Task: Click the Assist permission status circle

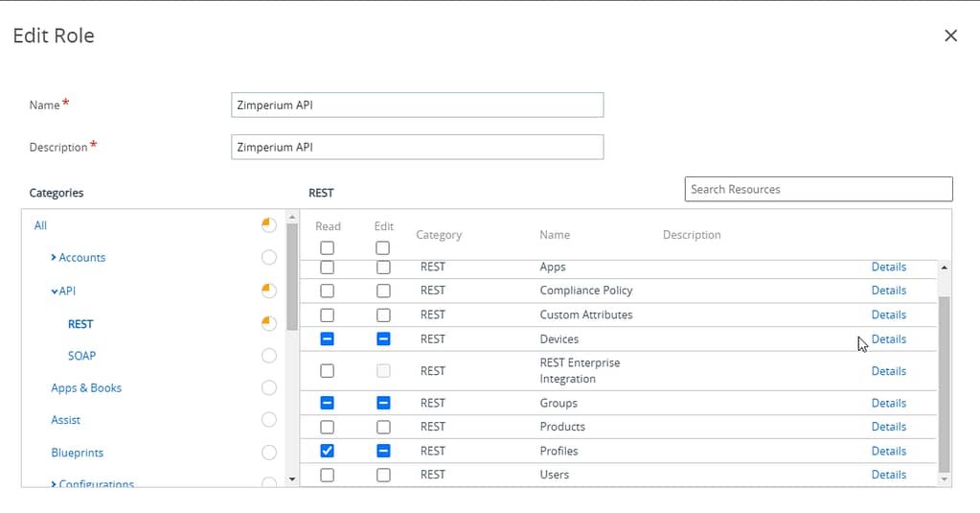Action: pyautogui.click(x=269, y=419)
